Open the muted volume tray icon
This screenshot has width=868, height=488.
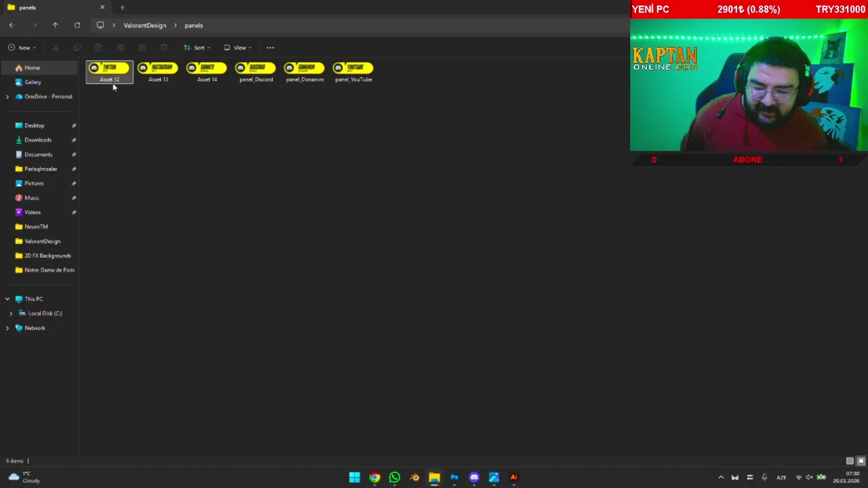click(809, 477)
